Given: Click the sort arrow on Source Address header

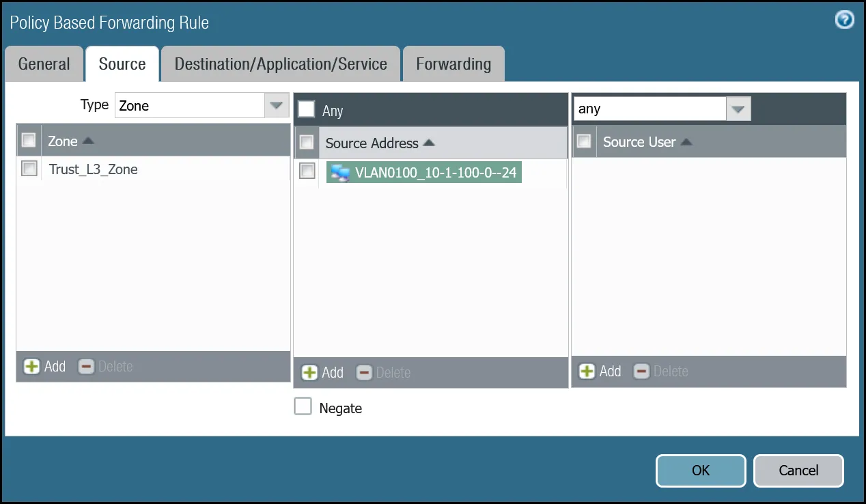Looking at the screenshot, I should coord(428,143).
